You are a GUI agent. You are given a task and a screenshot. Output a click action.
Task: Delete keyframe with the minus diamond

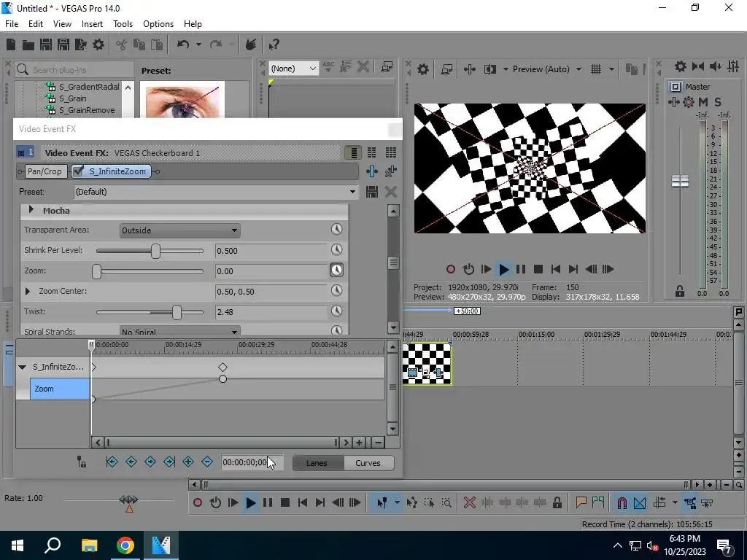(207, 462)
